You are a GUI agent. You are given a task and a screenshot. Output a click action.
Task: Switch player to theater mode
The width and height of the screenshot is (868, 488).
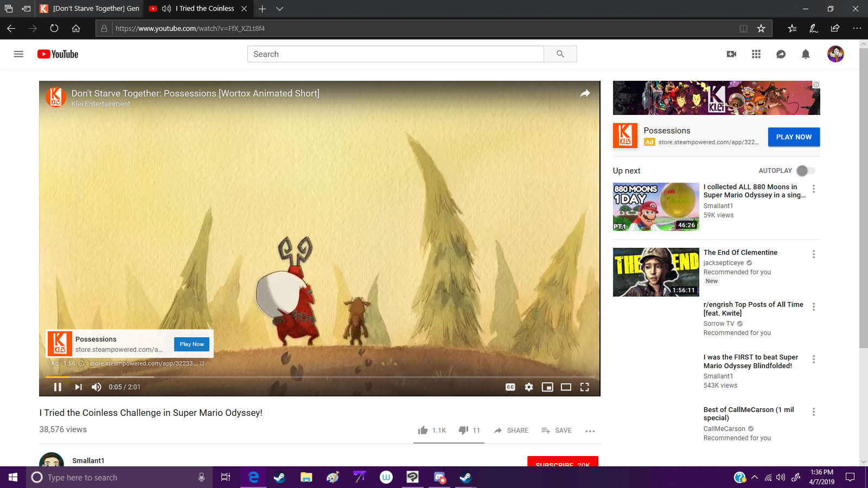click(x=566, y=387)
